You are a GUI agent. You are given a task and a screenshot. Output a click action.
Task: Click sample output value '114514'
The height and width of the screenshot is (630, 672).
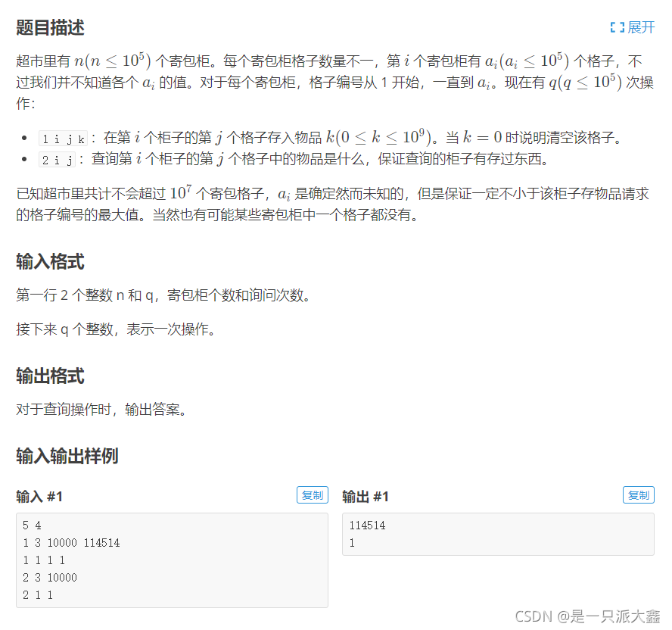[x=367, y=526]
